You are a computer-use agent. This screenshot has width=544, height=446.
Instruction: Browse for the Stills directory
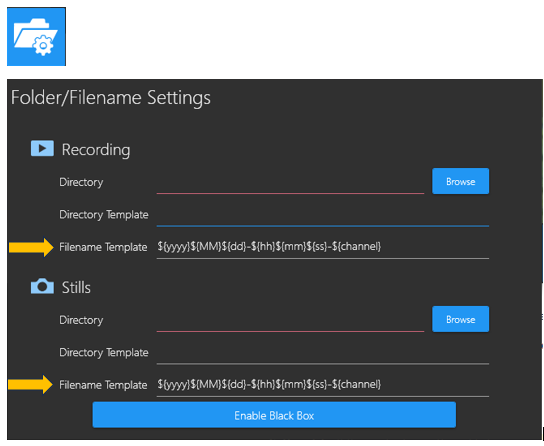460,319
